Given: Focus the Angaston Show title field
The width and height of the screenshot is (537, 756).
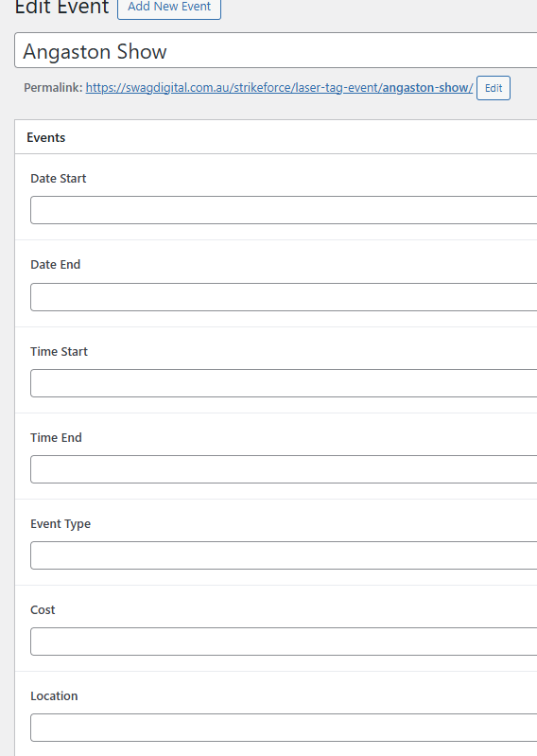Looking at the screenshot, I should pyautogui.click(x=275, y=51).
